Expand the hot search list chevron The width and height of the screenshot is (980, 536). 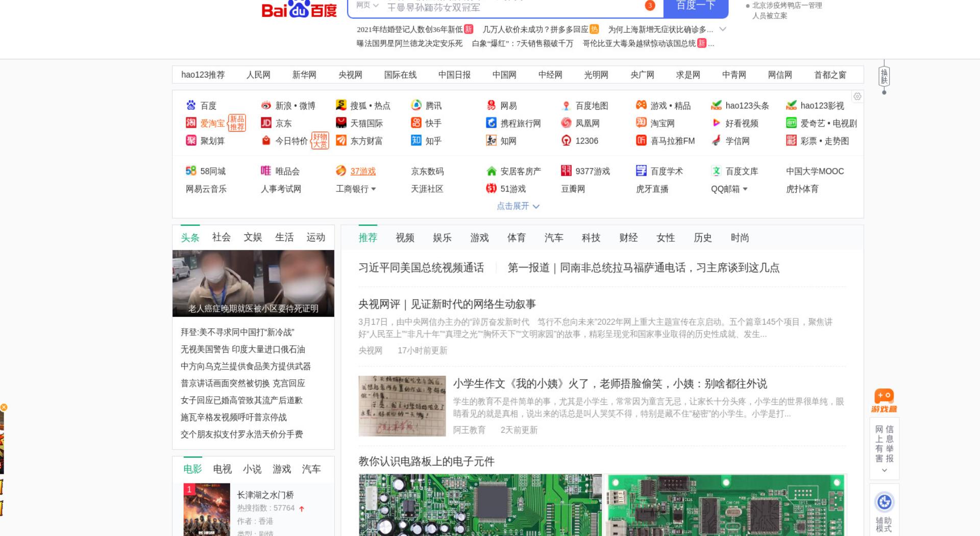tap(723, 29)
